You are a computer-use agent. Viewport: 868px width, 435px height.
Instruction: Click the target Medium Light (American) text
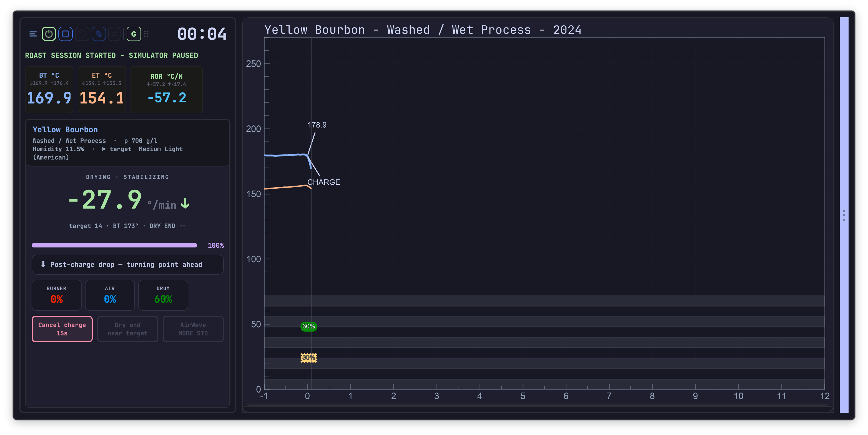(x=107, y=153)
